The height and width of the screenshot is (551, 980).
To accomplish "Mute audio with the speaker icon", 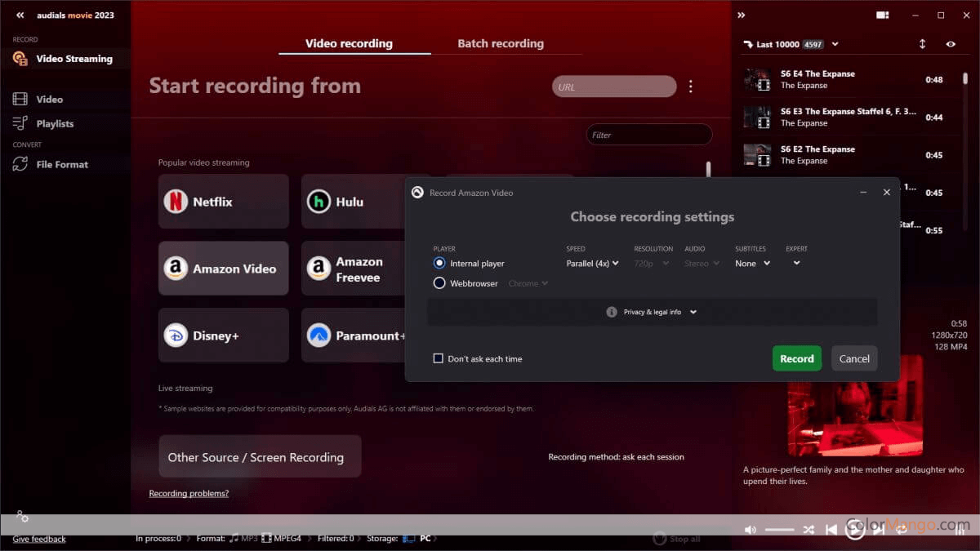I will (751, 530).
